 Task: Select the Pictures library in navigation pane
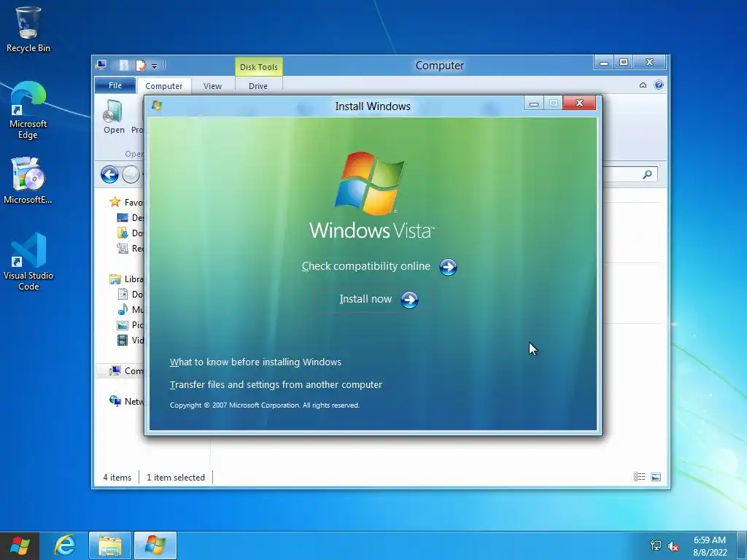coord(130,324)
